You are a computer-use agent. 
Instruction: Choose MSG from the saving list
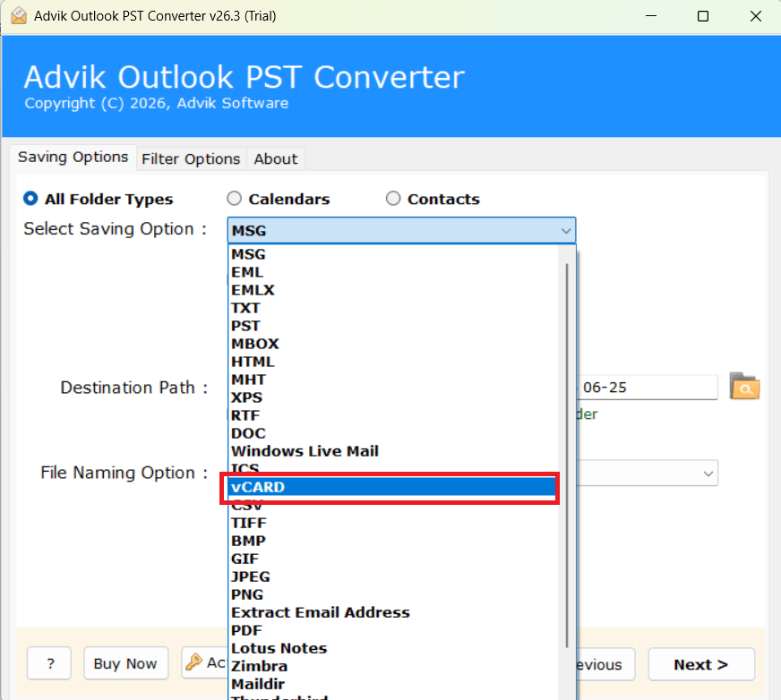click(393, 254)
